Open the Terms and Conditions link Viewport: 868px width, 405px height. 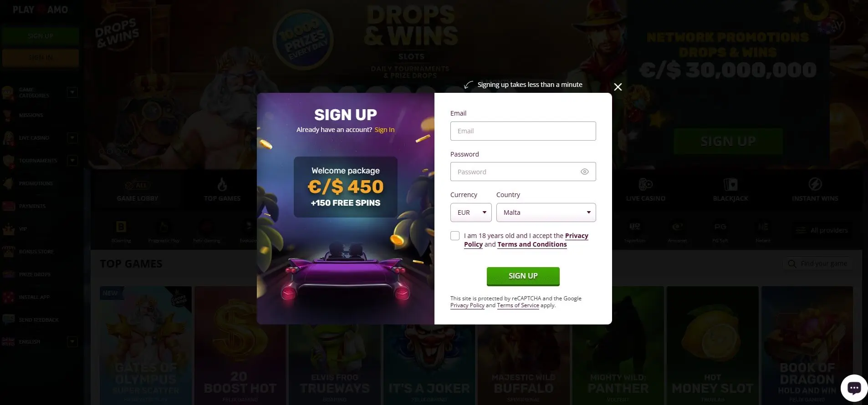[532, 244]
